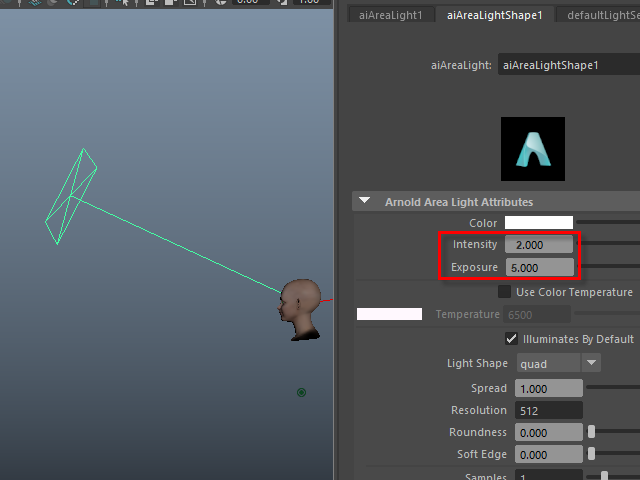Switch to aiAreaLight1 tab

391,15
